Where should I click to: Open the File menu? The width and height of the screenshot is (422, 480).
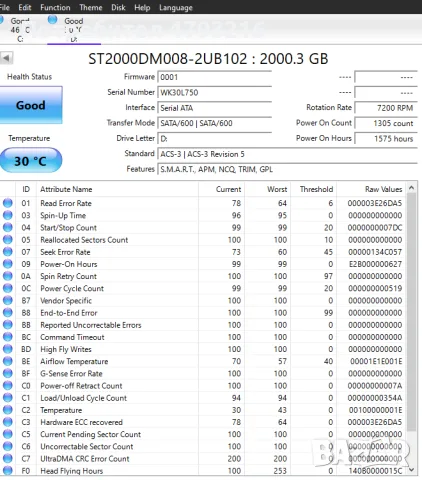pos(5,7)
